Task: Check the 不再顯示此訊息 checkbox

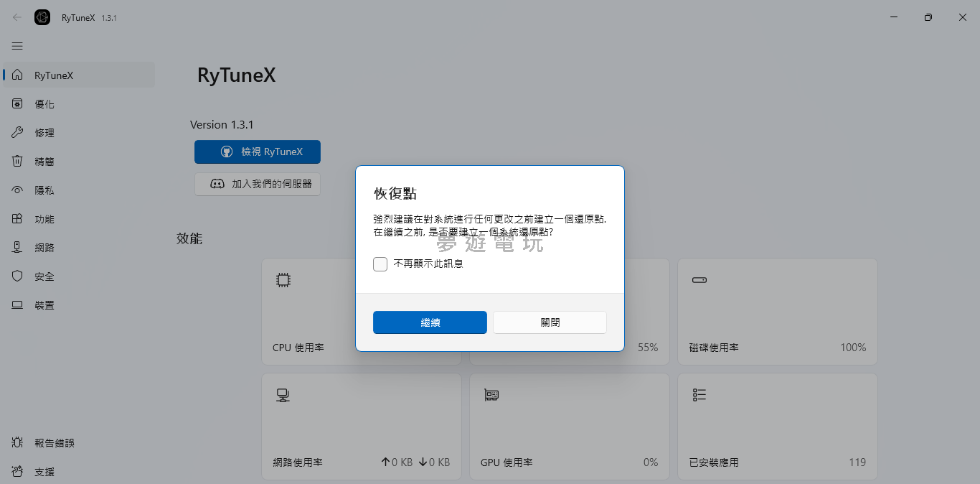Action: click(380, 264)
